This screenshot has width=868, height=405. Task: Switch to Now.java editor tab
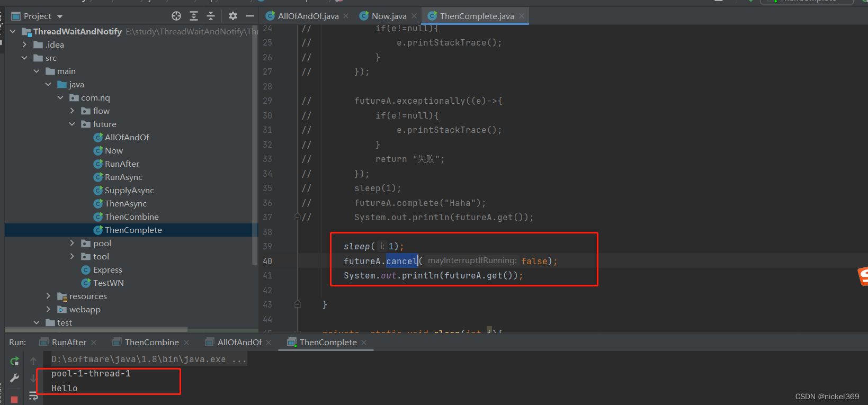389,16
